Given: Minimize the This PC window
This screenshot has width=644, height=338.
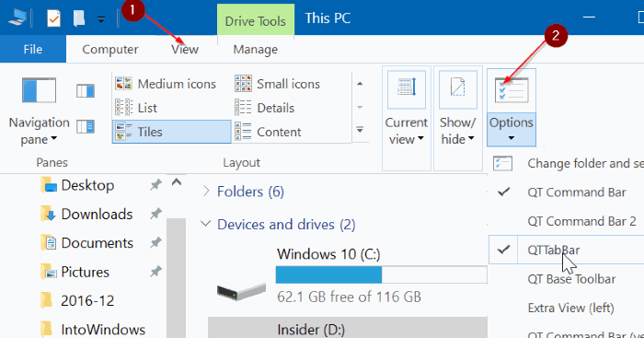Looking at the screenshot, I should (x=589, y=17).
